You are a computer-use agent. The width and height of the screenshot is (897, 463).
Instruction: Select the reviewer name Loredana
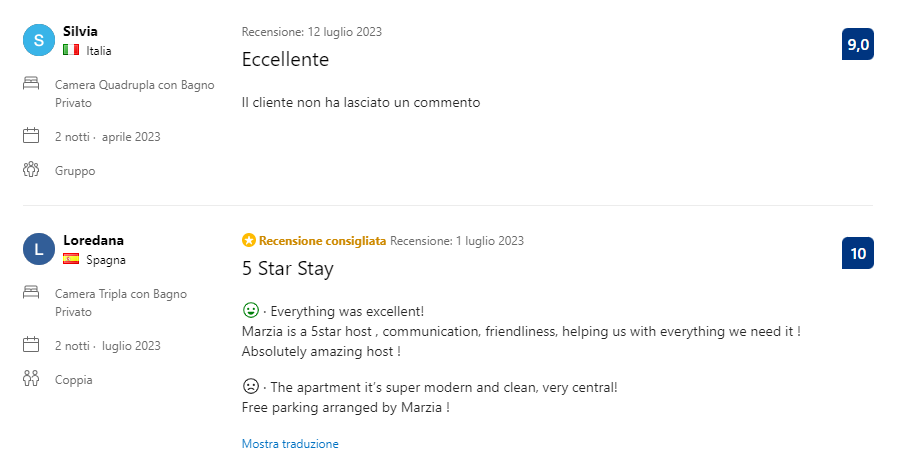tap(93, 240)
